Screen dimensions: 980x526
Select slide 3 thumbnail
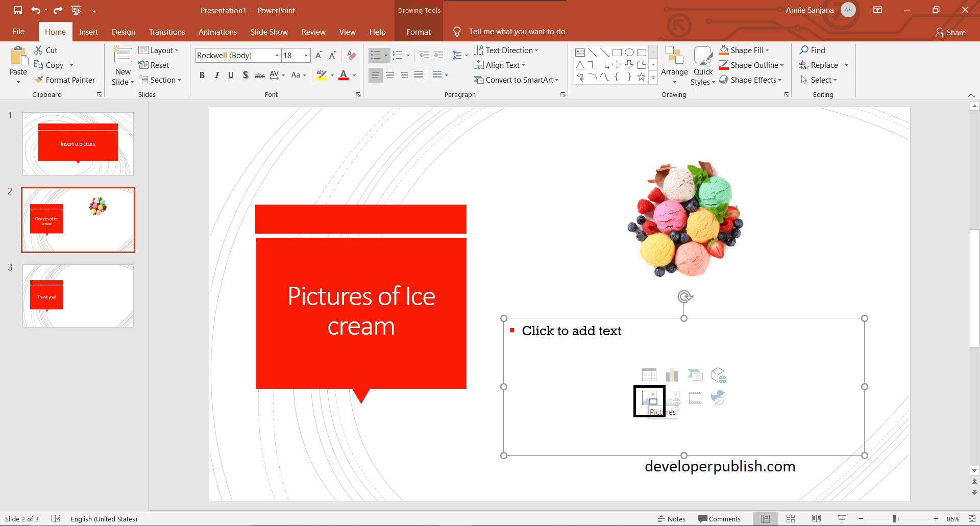point(78,295)
